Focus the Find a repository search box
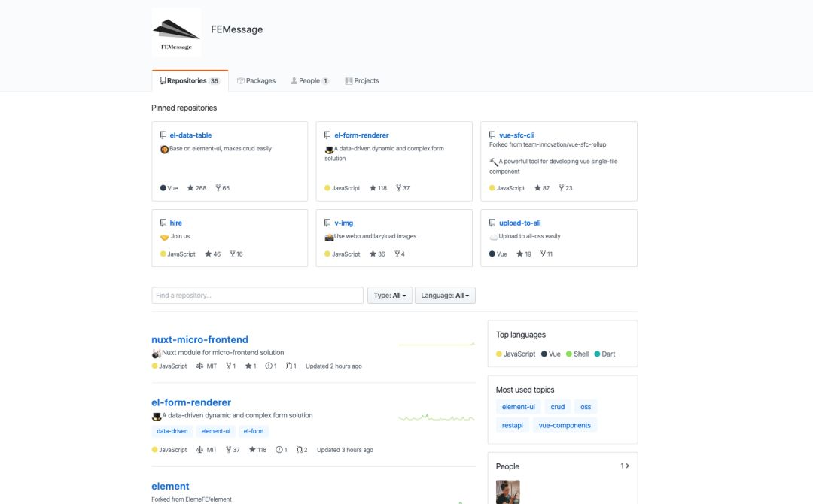Image resolution: width=813 pixels, height=504 pixels. tap(257, 295)
